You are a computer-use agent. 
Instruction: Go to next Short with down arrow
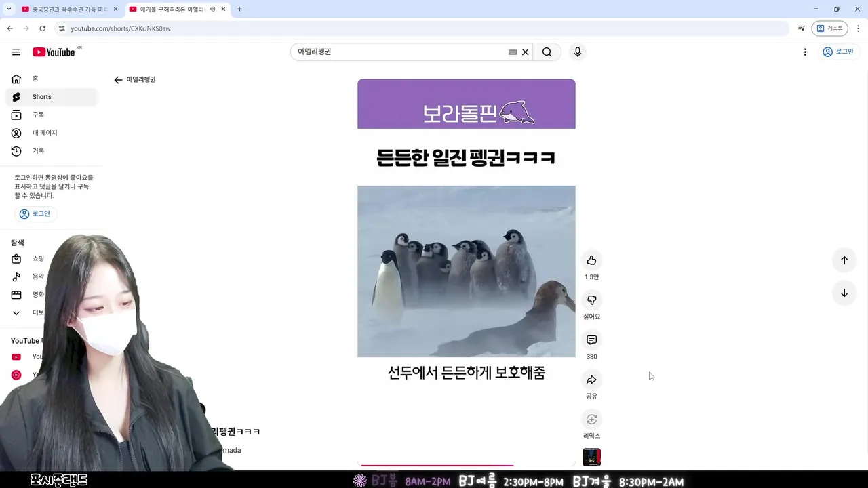click(x=844, y=293)
